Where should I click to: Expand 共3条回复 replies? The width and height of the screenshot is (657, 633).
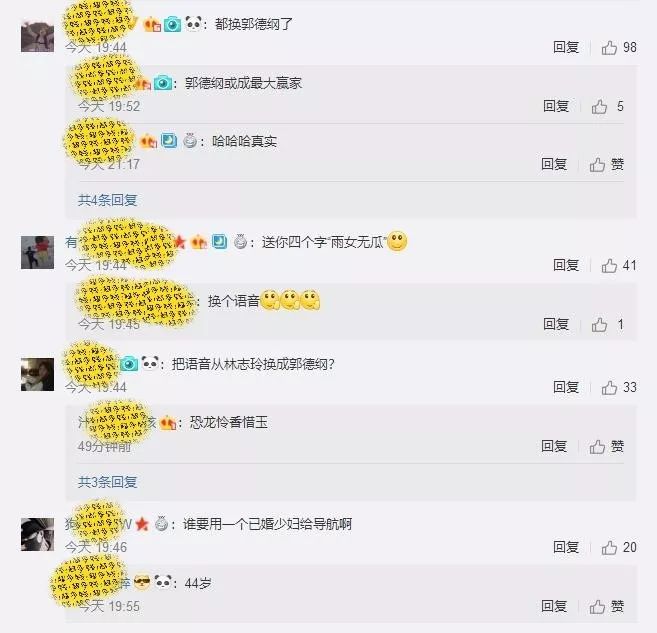[108, 482]
